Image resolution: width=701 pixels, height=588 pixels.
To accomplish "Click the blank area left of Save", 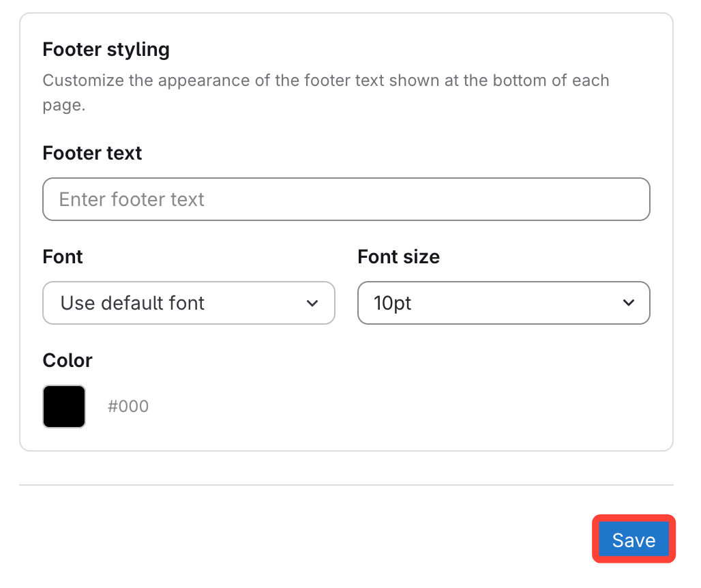I will tap(307, 540).
